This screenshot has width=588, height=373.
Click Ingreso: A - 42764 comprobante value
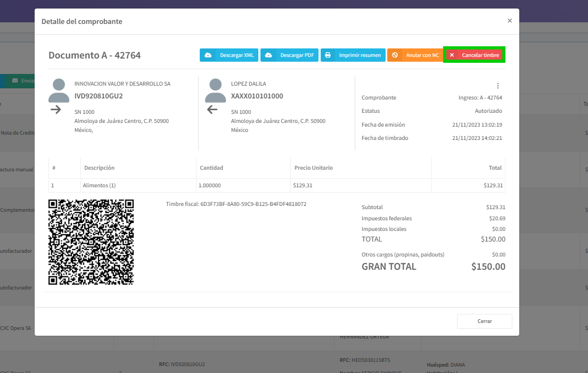point(480,97)
